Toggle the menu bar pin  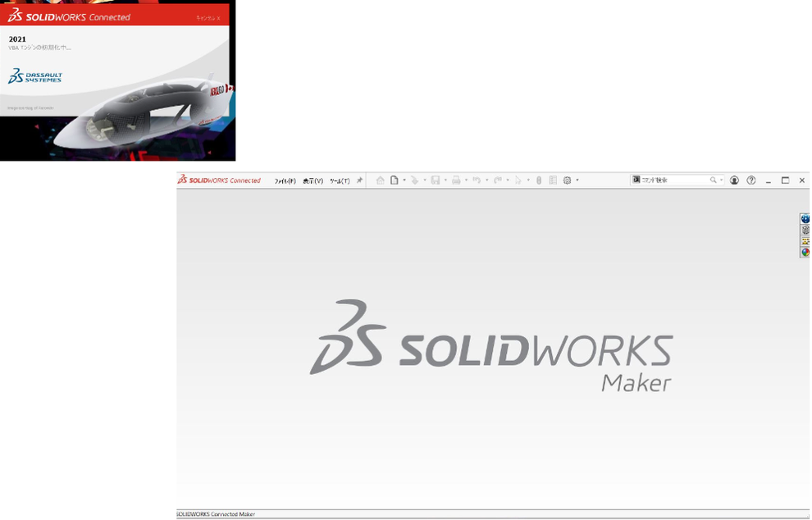pyautogui.click(x=359, y=180)
